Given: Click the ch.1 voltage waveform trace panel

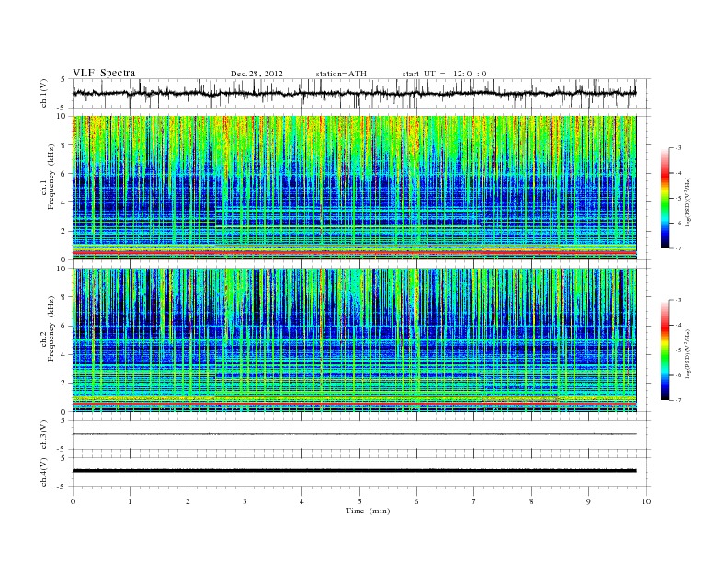Looking at the screenshot, I should coord(361,93).
